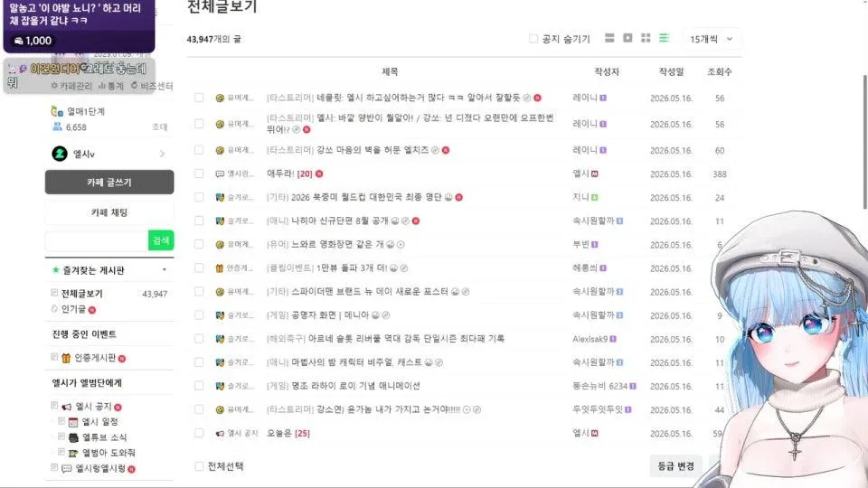
Task: Click the flame icon beside 인기글
Action: pyautogui.click(x=54, y=309)
